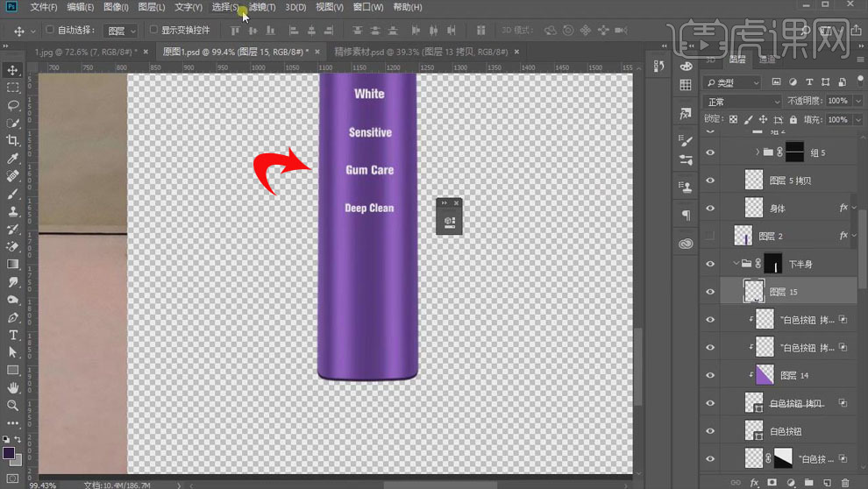Select the Hand tool

point(13,388)
